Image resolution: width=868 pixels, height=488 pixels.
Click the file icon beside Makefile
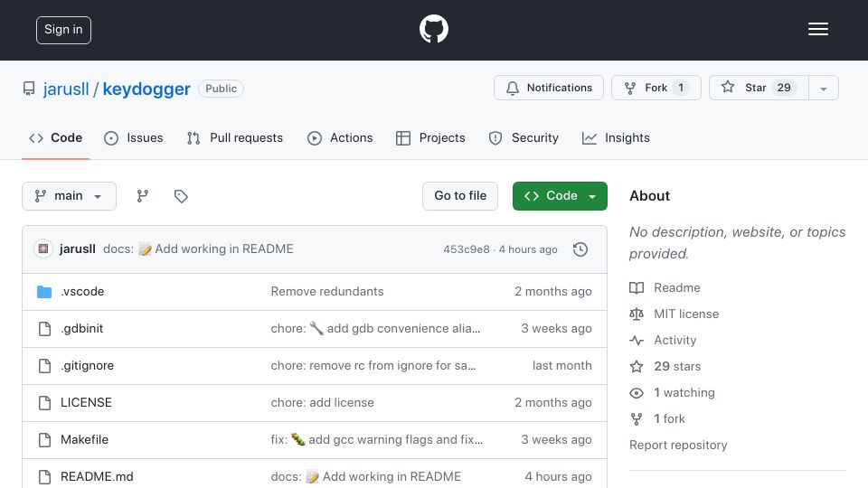point(45,440)
